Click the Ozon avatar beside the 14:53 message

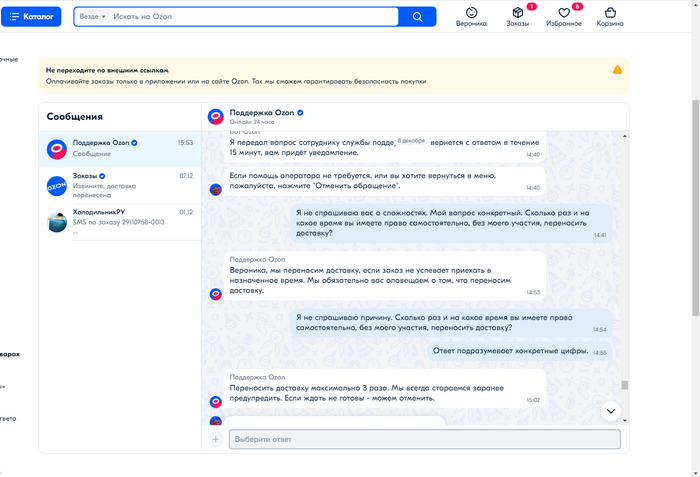216,294
